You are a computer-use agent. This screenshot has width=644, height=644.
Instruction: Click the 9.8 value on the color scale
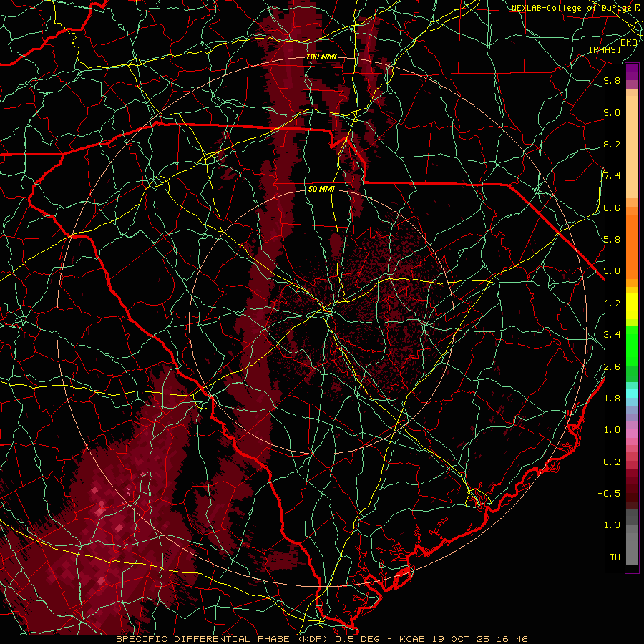point(612,80)
